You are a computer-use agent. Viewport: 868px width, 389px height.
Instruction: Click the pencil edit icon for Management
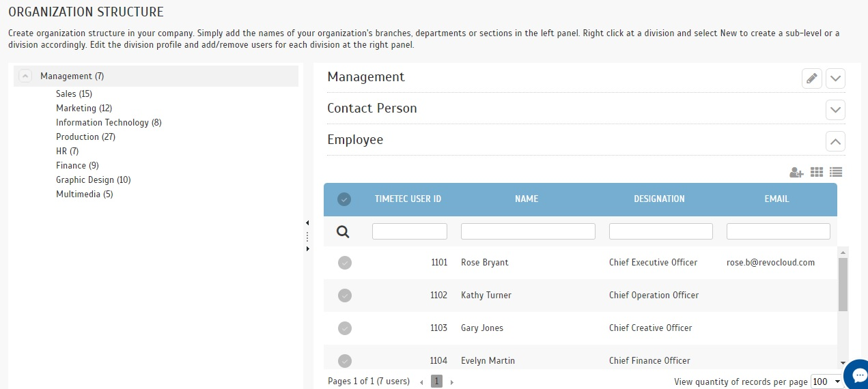(x=811, y=78)
